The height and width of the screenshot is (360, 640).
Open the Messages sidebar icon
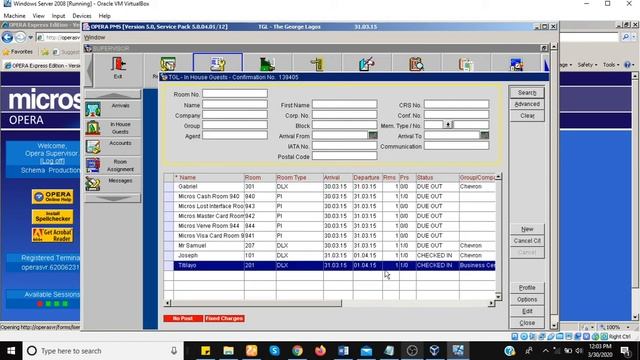(93, 184)
